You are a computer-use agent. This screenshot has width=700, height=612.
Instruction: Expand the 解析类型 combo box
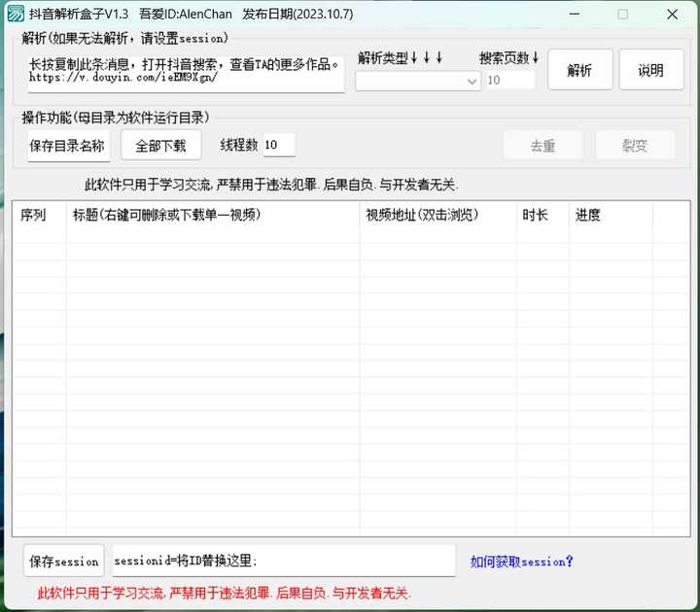[418, 82]
